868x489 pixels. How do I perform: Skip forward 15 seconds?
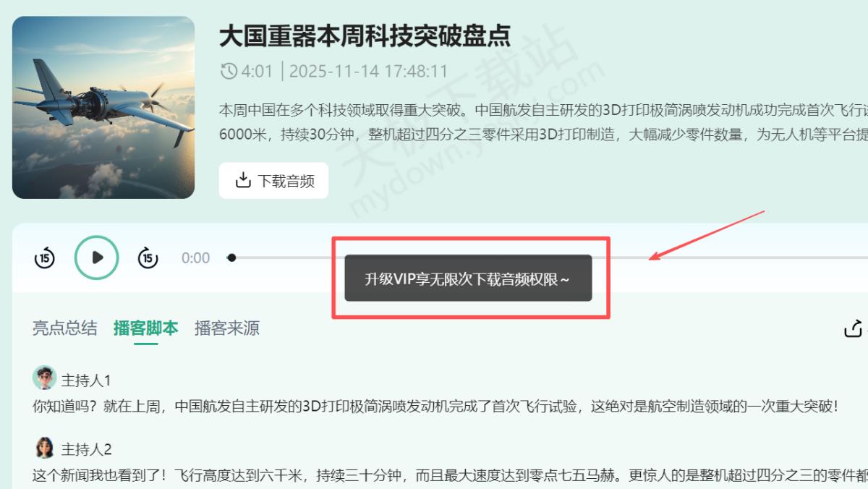[x=148, y=258]
